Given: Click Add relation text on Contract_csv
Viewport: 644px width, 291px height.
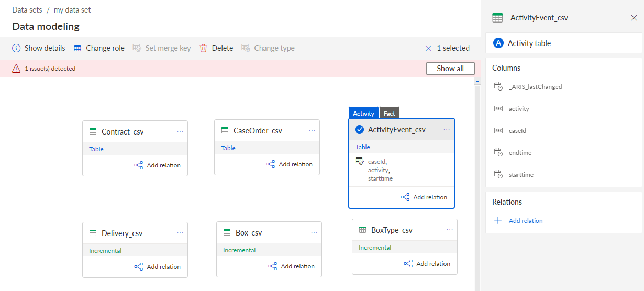Looking at the screenshot, I should [x=164, y=165].
